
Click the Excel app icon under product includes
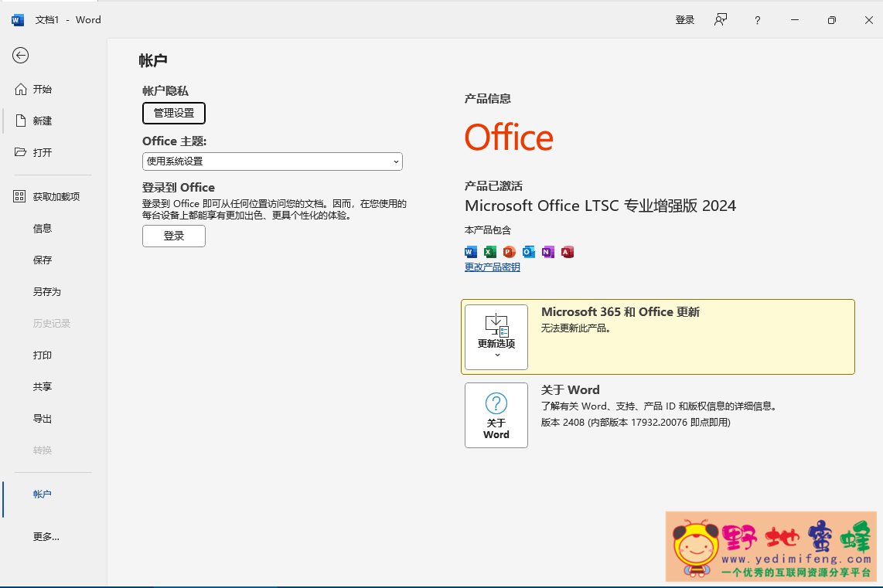click(490, 252)
